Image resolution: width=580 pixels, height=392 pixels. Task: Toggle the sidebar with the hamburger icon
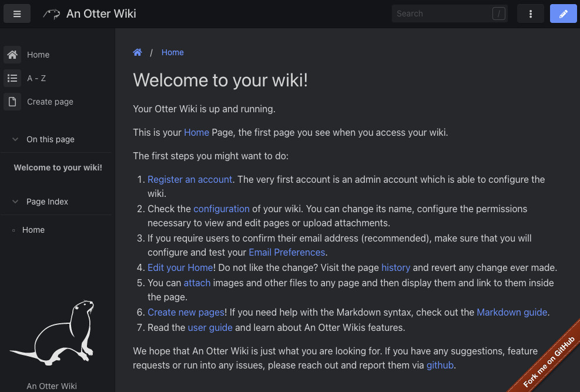pos(17,14)
